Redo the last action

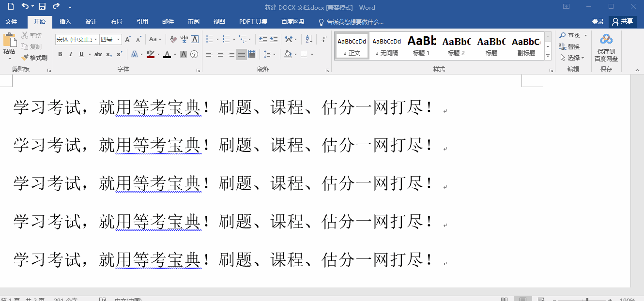point(56,6)
